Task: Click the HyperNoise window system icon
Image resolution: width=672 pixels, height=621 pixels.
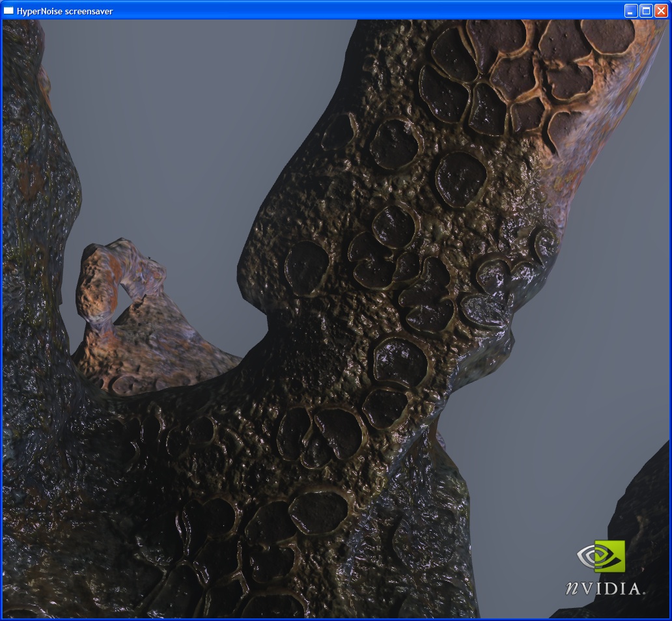Action: (9, 10)
